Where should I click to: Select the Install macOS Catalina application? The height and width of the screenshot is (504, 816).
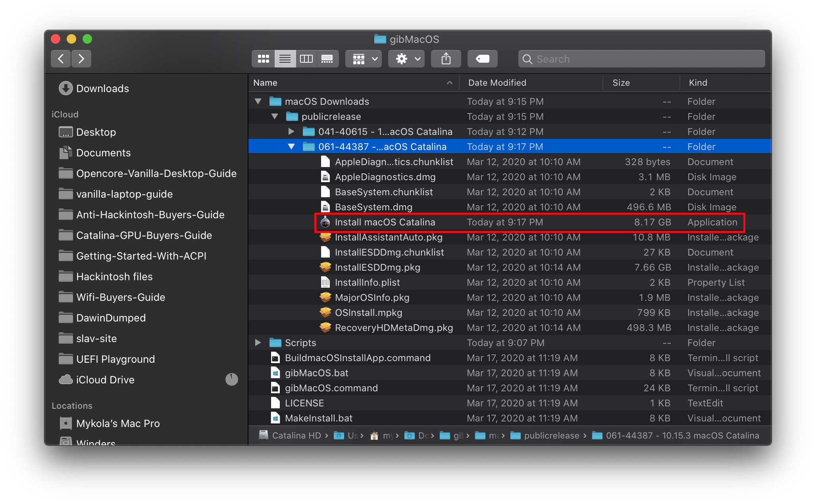(510, 222)
